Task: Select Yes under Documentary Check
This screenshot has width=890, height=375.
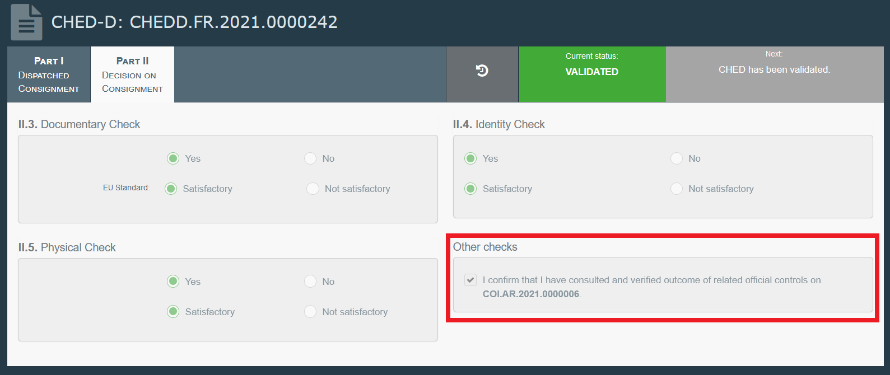Action: click(x=173, y=158)
